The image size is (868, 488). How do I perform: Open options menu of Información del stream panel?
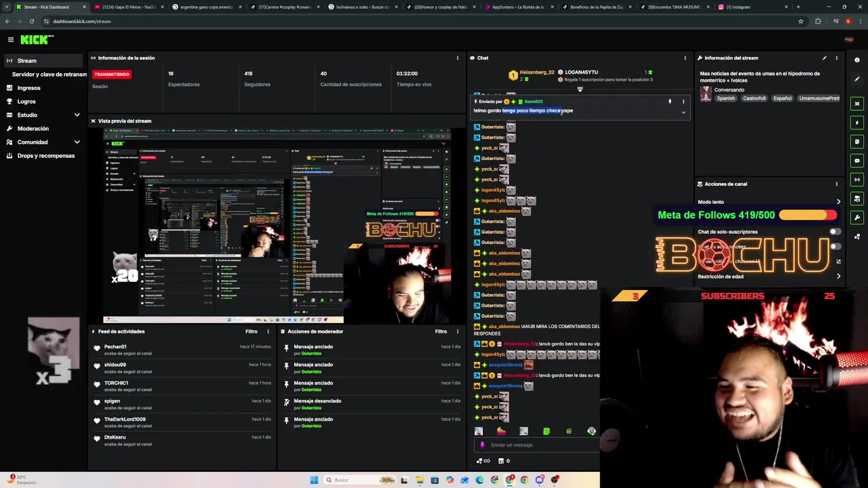[836, 58]
